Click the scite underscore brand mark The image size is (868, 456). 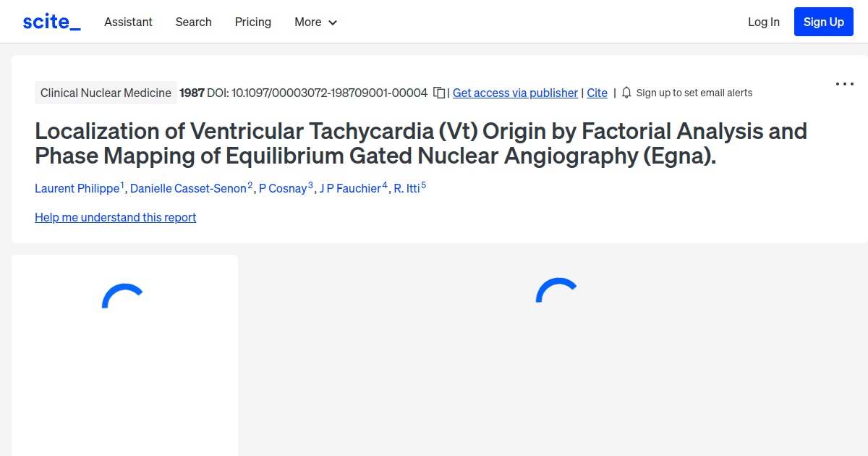51,21
